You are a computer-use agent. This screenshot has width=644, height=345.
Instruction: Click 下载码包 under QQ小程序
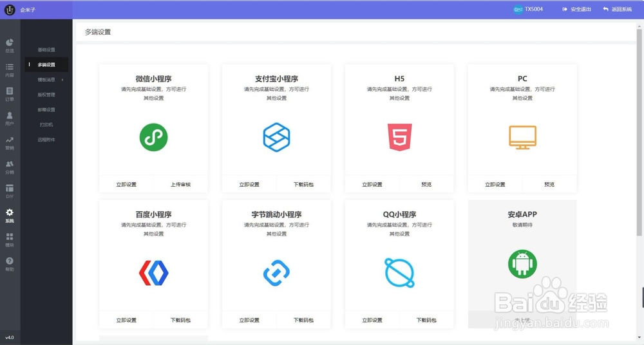coord(426,320)
